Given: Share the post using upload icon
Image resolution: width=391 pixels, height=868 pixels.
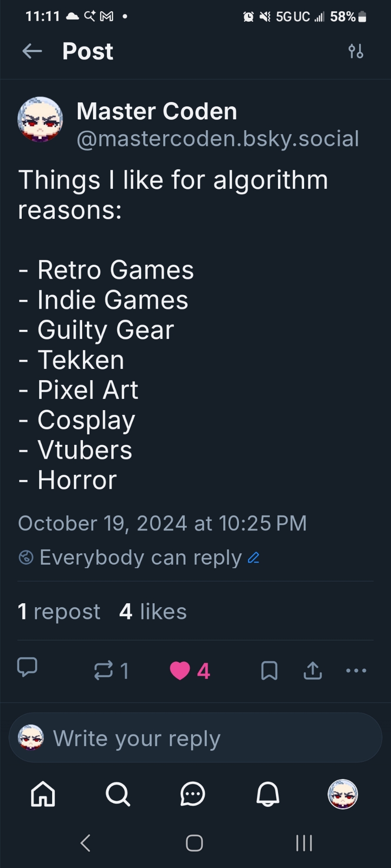Looking at the screenshot, I should coord(313,671).
